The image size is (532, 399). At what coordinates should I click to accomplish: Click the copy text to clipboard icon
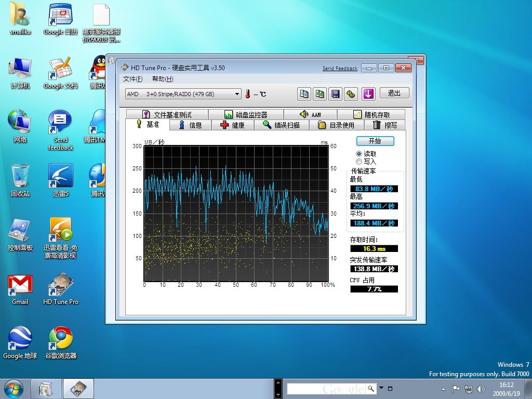(304, 94)
